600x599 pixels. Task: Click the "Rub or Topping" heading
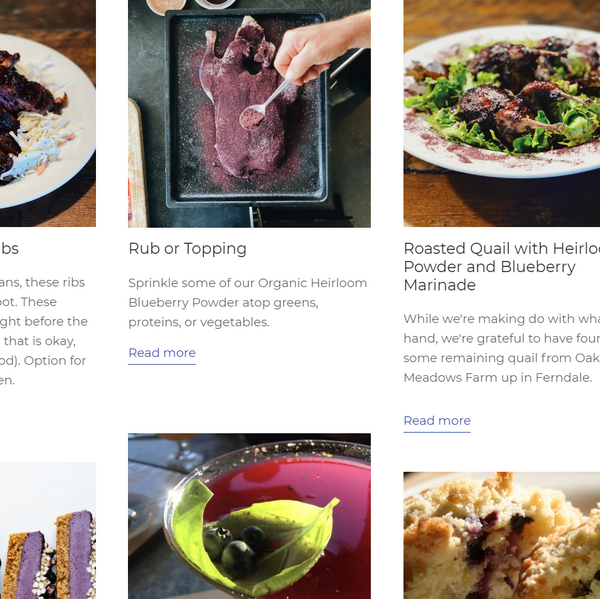click(187, 248)
